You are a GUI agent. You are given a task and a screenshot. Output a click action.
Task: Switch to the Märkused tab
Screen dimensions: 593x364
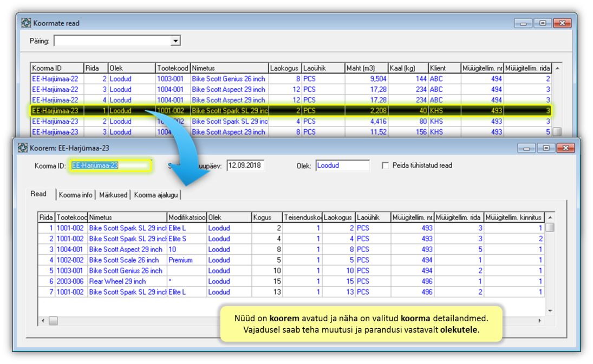click(113, 195)
